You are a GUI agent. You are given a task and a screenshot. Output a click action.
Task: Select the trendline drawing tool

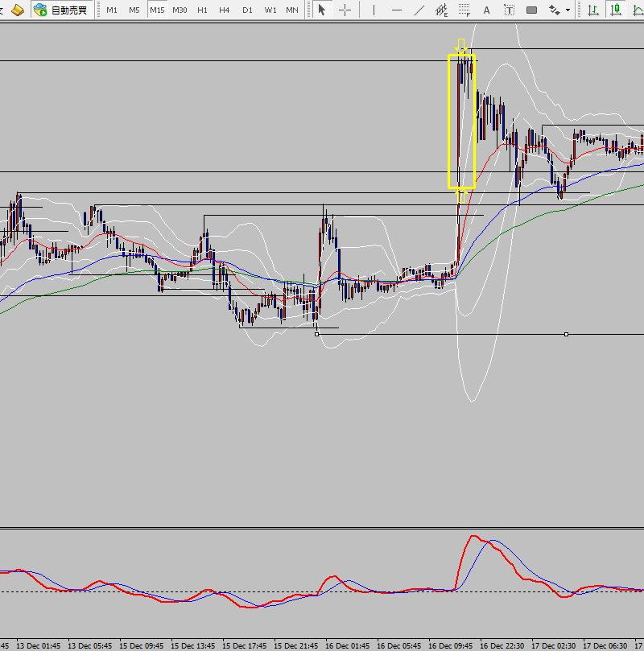click(419, 10)
